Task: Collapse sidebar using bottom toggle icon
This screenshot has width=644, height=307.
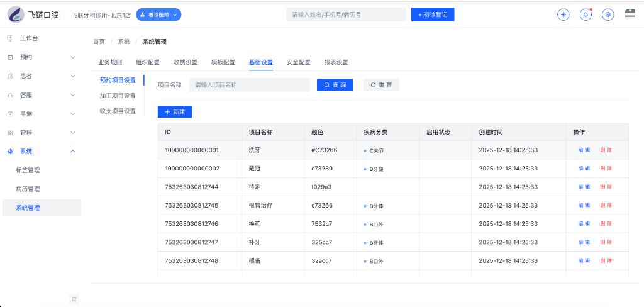Action: (74, 299)
